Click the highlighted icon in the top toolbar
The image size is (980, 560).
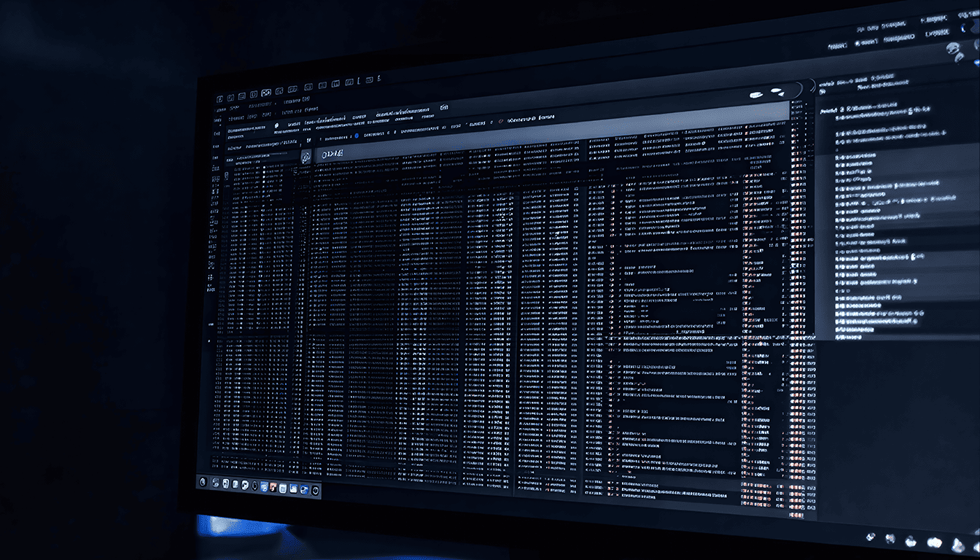[x=266, y=93]
